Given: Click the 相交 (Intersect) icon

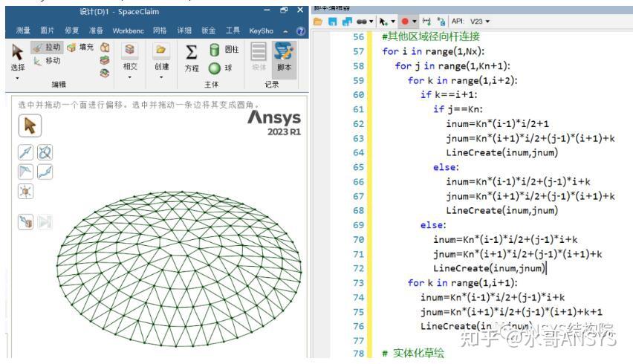Looking at the screenshot, I should (129, 50).
